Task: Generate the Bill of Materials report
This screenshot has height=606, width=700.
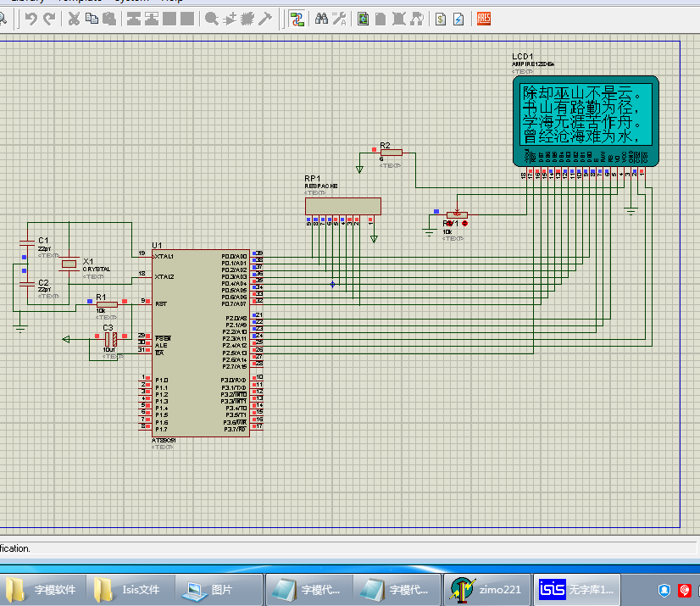Action: click(x=441, y=19)
